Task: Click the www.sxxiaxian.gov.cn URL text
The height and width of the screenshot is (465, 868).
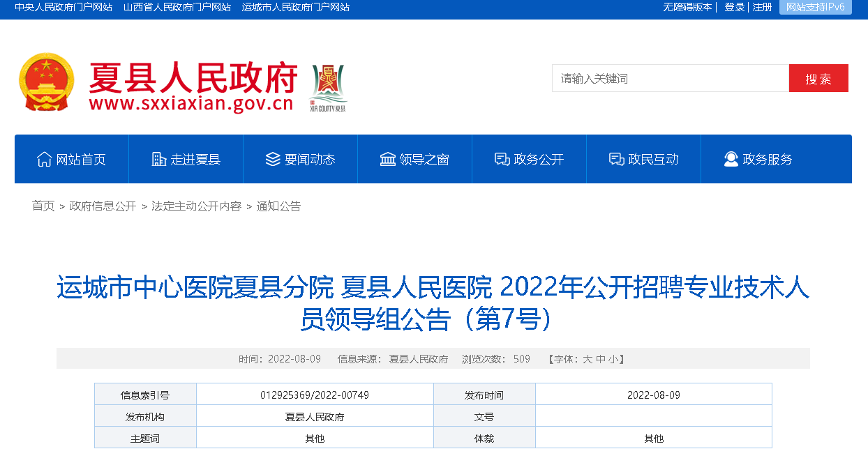Action: click(191, 104)
